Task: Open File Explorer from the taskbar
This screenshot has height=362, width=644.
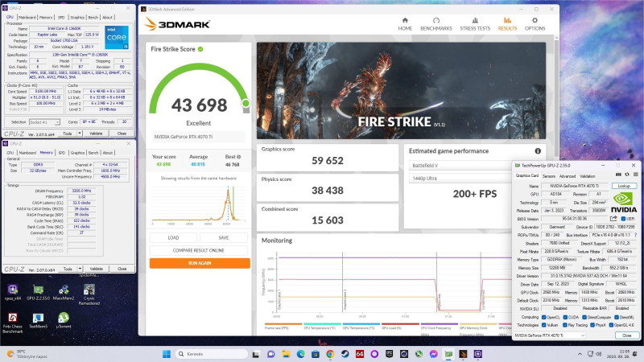Action: pos(286,354)
